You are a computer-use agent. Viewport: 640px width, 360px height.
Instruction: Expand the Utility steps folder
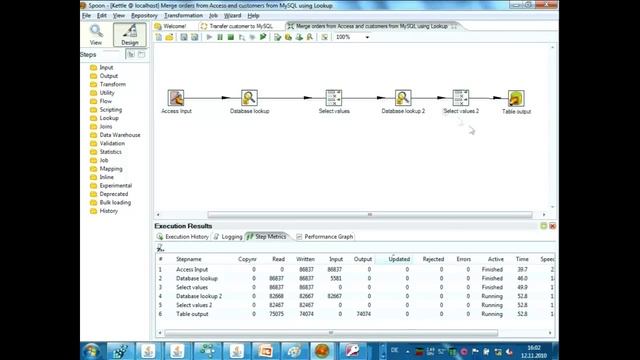(102, 93)
